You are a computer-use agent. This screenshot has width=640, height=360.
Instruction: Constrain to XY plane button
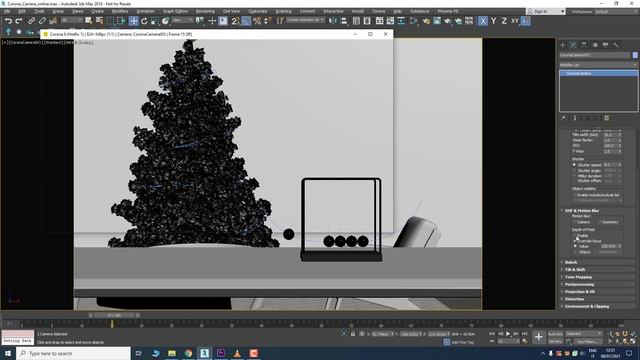click(x=515, y=20)
